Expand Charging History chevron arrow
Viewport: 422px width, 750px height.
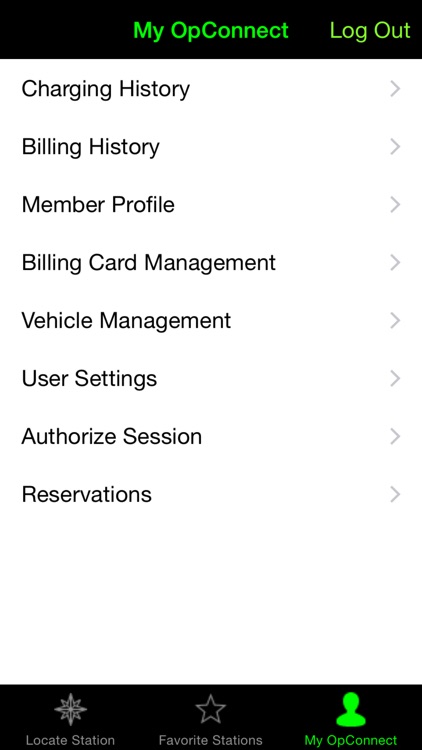tap(395, 88)
